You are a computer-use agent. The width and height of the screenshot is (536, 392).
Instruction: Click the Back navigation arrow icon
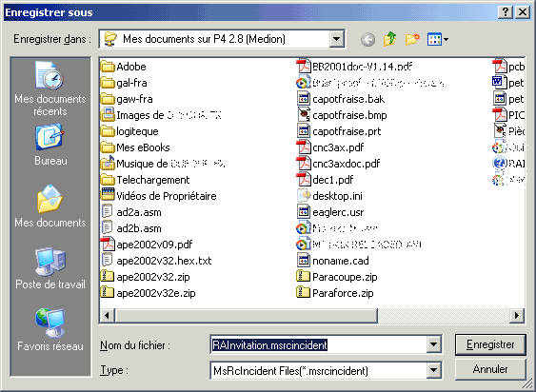tap(367, 39)
